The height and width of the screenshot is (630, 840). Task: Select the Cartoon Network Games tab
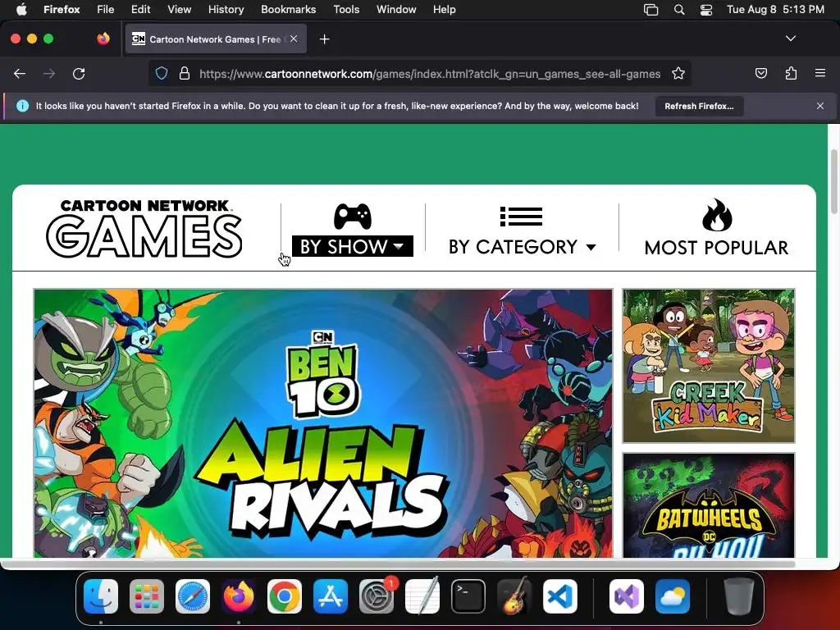pyautogui.click(x=216, y=39)
